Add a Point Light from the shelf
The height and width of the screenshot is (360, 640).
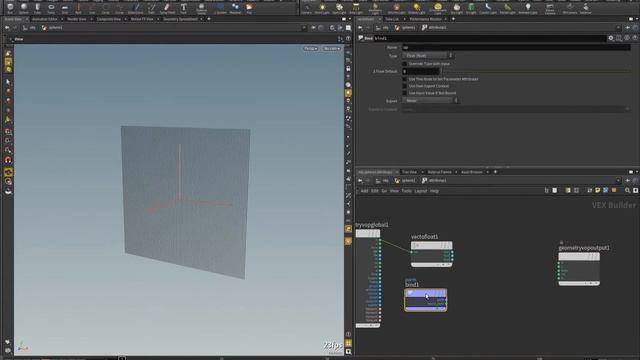tap(322, 8)
